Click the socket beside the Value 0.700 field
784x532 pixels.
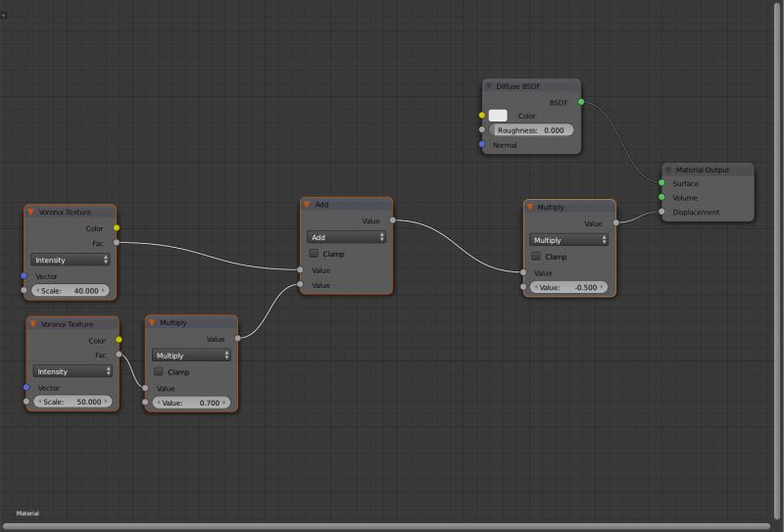(145, 402)
